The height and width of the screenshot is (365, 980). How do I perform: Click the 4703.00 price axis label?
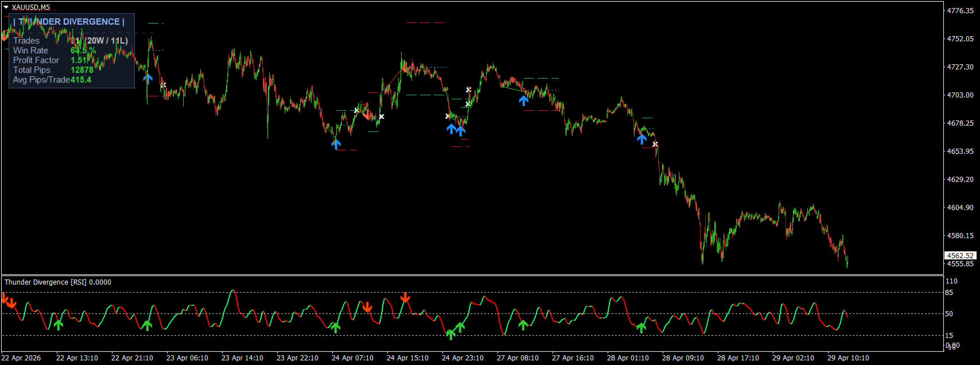(x=960, y=95)
